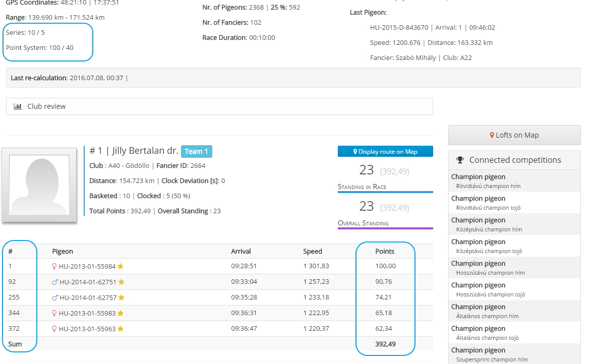The height and width of the screenshot is (364, 599).
Task: Click the gold star next to HU-2013-01-55984
Action: [121, 266]
